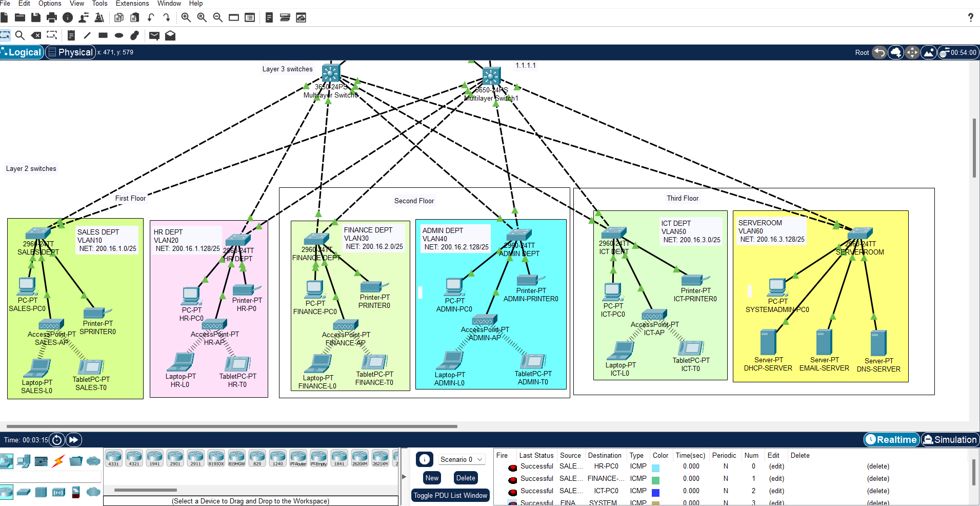
Task: Click the Delete scenario button
Action: [x=466, y=478]
